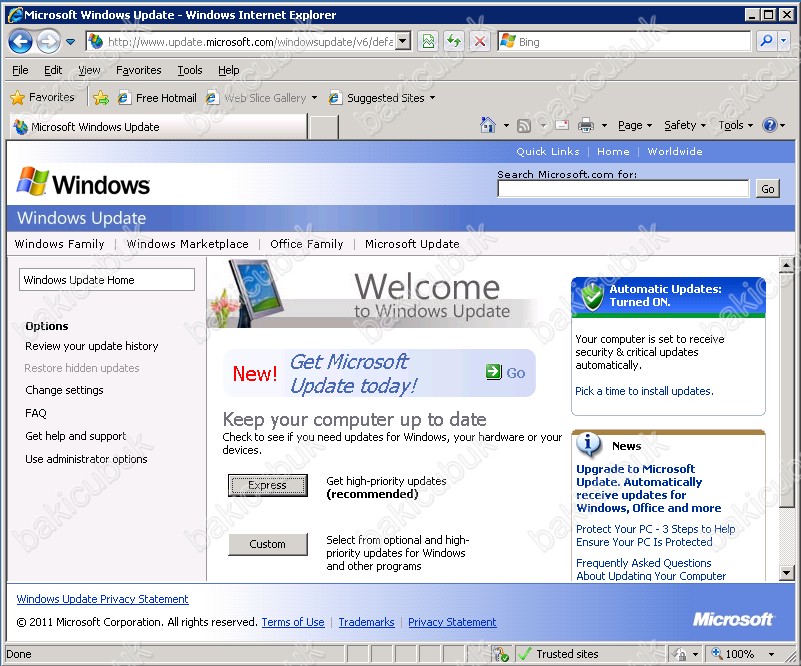Click the Home icon in command bar

pyautogui.click(x=488, y=125)
